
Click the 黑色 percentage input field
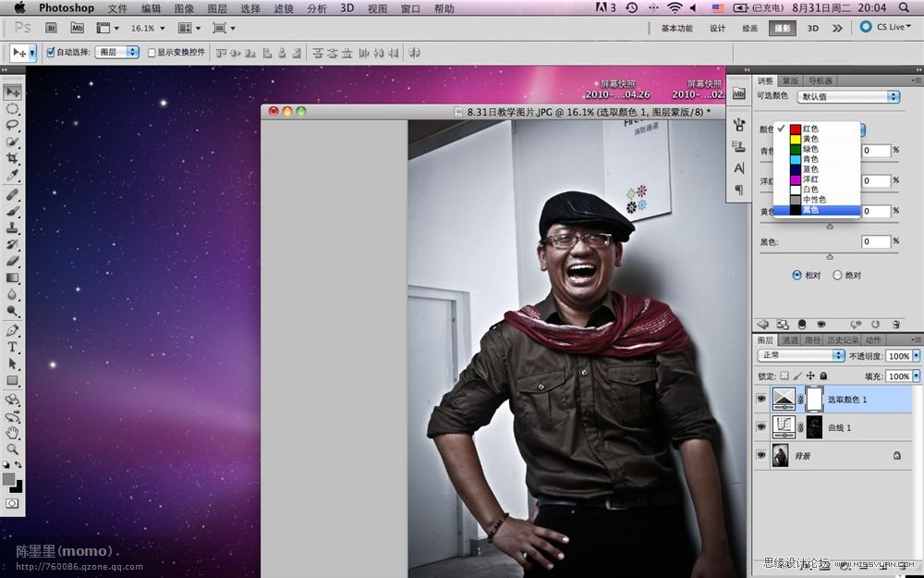(x=876, y=241)
